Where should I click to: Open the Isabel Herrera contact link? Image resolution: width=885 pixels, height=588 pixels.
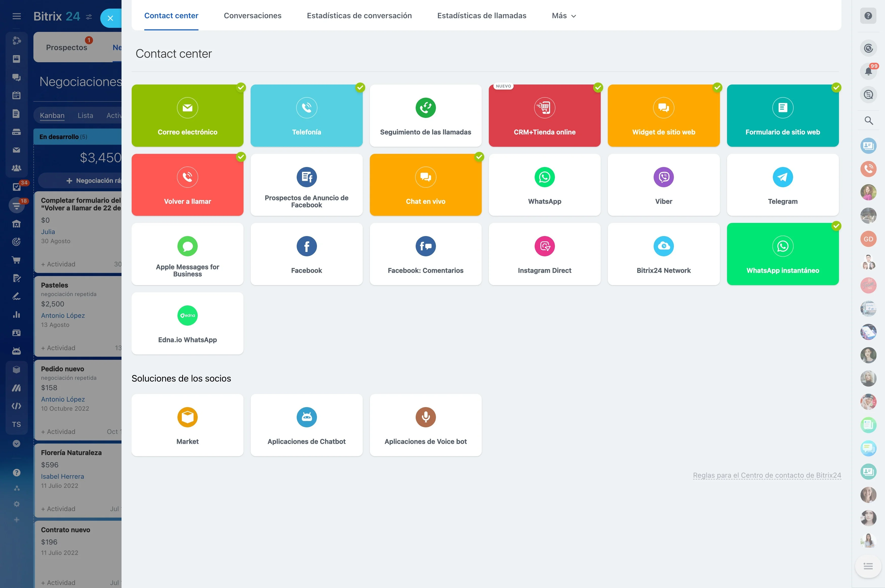62,476
